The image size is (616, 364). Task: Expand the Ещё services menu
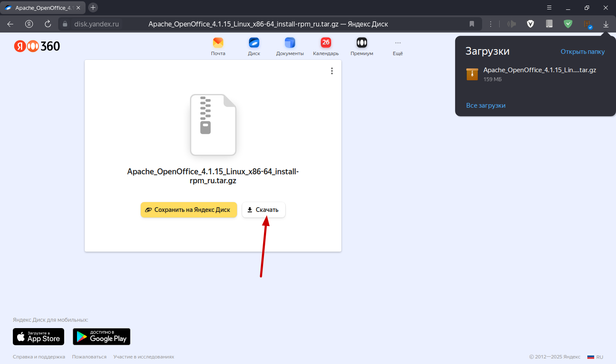coord(398,46)
